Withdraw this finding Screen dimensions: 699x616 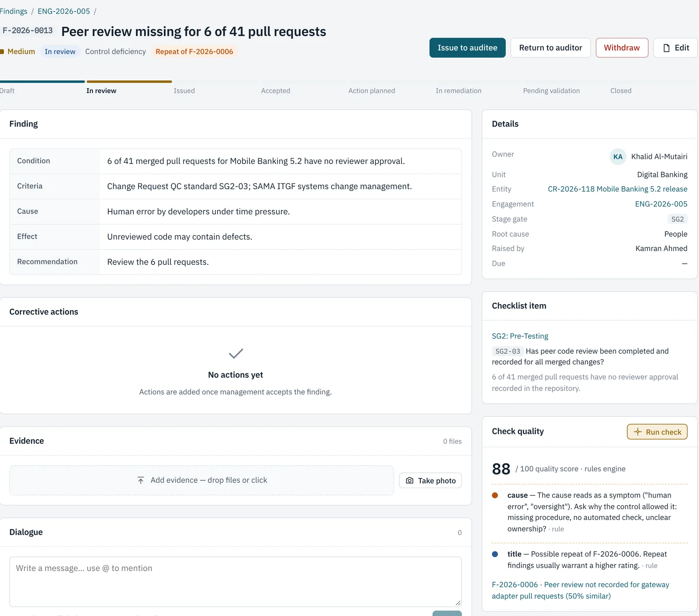pos(622,48)
